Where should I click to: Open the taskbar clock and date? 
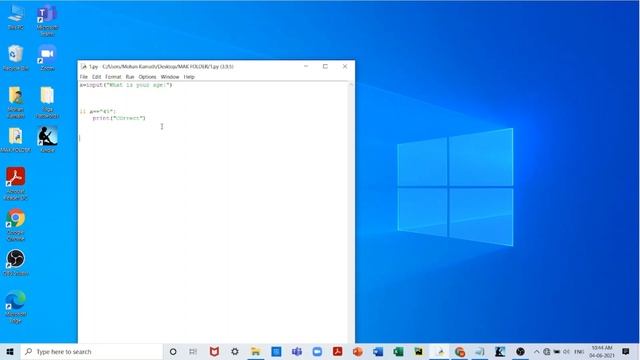[x=602, y=351]
